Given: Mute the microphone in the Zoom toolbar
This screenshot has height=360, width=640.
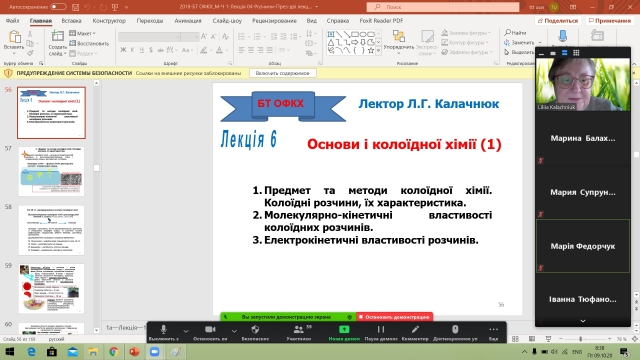Looking at the screenshot, I should point(164,330).
